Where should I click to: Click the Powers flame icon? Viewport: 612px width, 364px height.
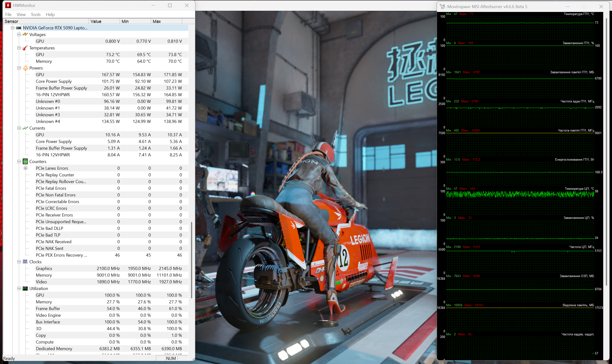25,68
